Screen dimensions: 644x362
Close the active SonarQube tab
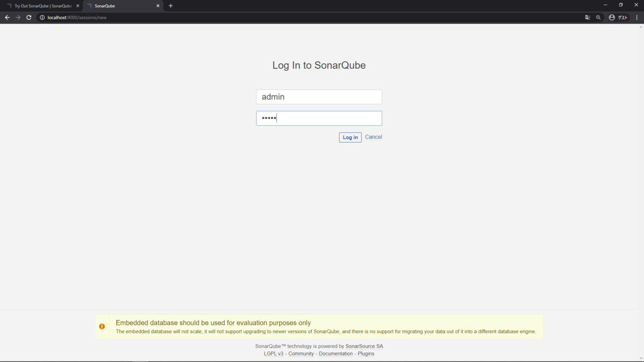pos(158,6)
